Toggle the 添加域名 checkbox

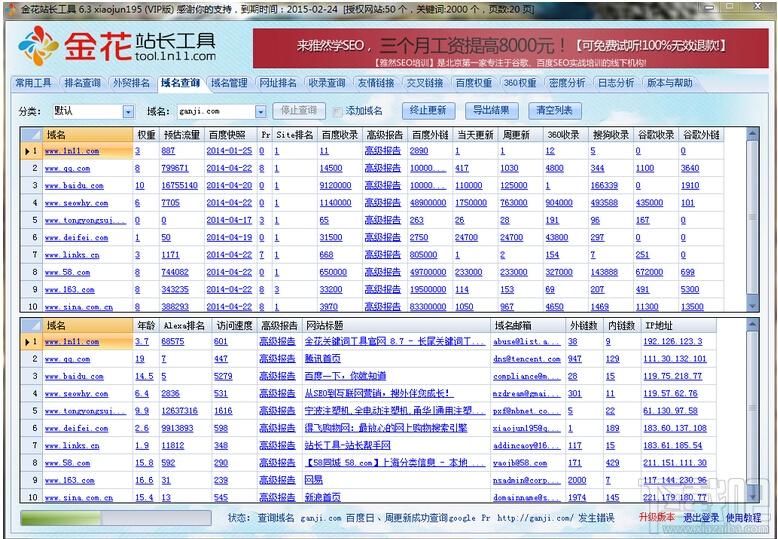[338, 111]
